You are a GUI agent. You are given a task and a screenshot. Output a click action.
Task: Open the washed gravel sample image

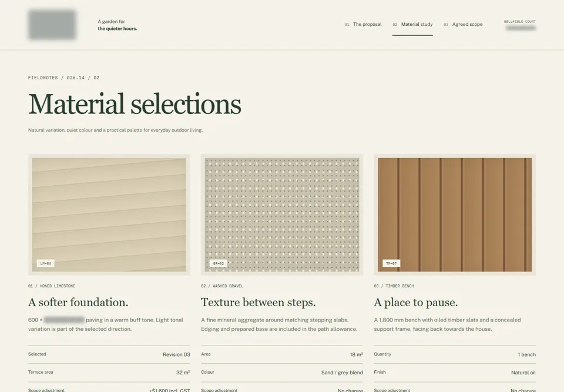coord(282,215)
